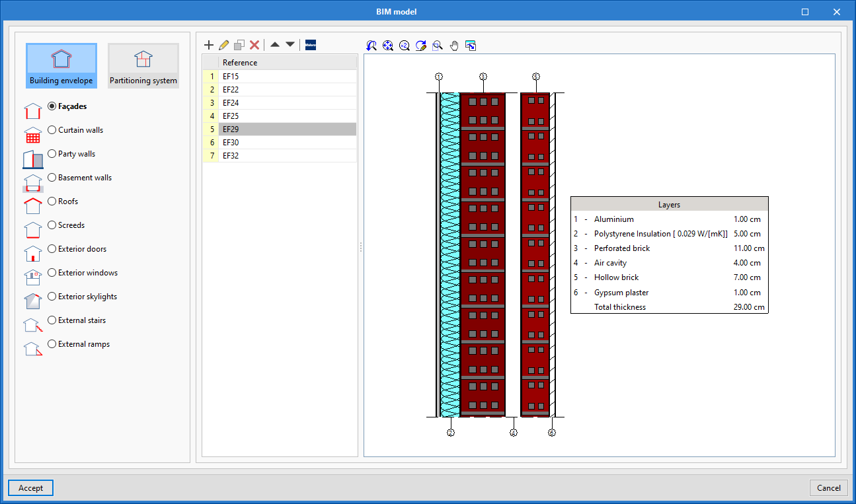Select the Façades radio button
The width and height of the screenshot is (856, 504).
[x=52, y=106]
